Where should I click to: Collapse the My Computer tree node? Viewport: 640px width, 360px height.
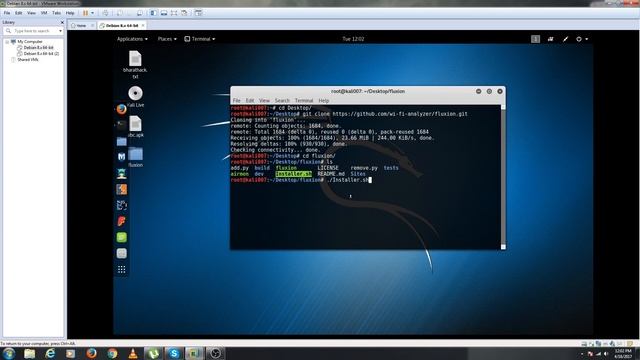(x=7, y=42)
